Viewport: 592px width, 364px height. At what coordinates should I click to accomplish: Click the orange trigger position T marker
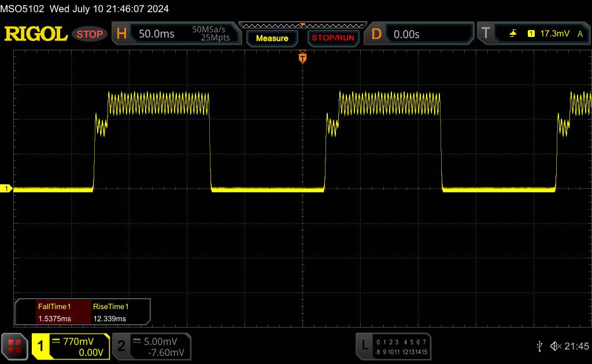[302, 58]
